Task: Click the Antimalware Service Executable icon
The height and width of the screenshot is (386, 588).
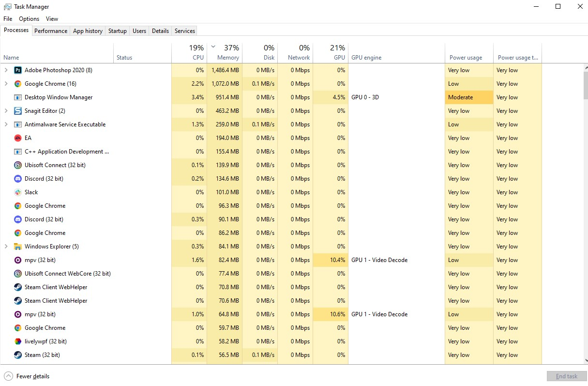Action: [x=18, y=124]
